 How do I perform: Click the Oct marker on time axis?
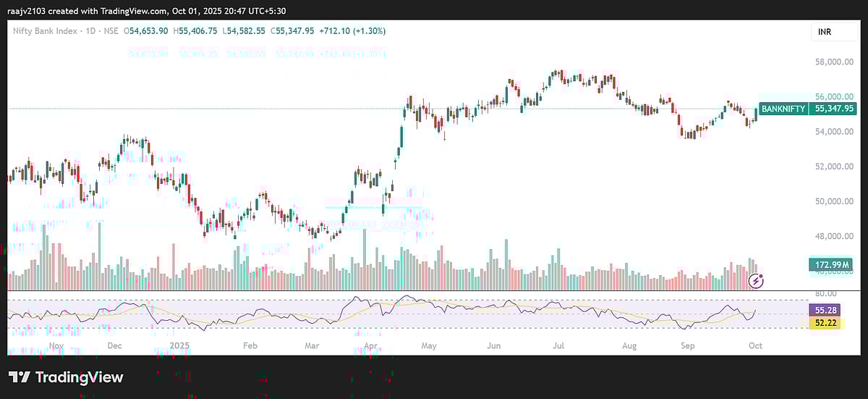754,346
